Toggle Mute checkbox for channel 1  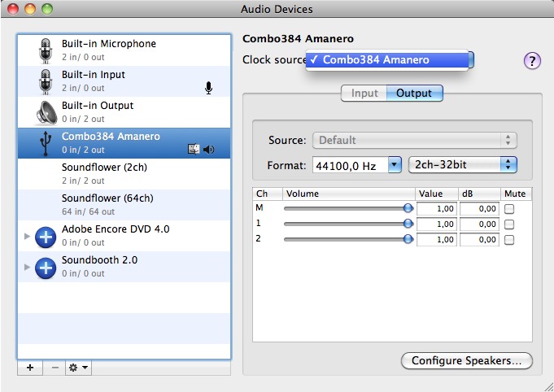(x=509, y=224)
